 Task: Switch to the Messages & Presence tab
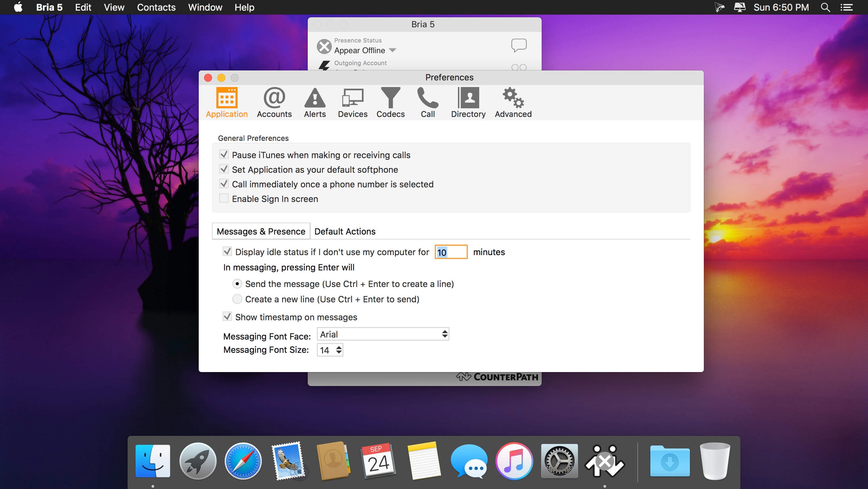tap(261, 231)
